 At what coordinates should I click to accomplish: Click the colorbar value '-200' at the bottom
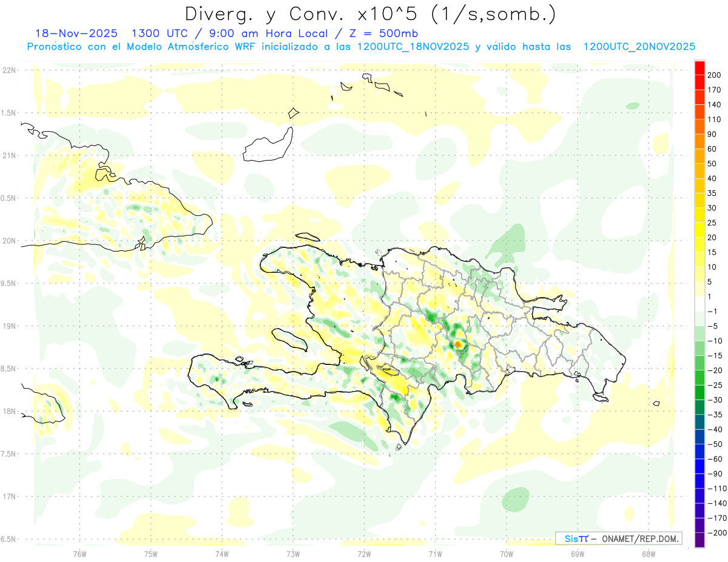tap(718, 532)
